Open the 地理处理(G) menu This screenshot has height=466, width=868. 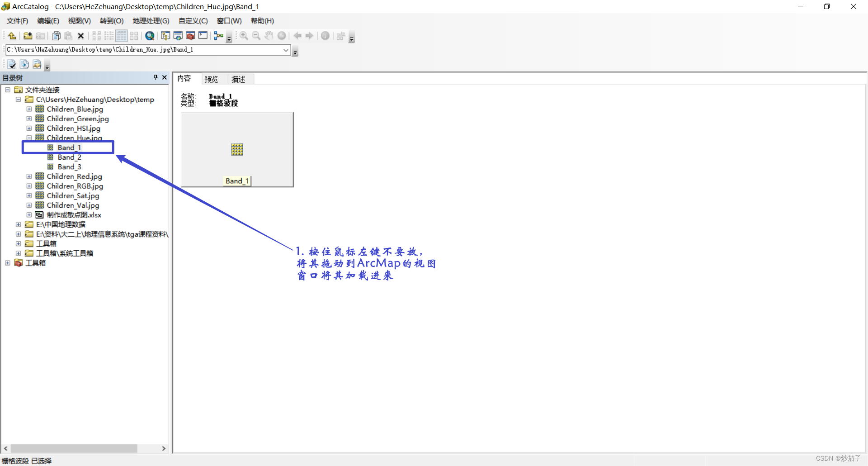point(151,21)
